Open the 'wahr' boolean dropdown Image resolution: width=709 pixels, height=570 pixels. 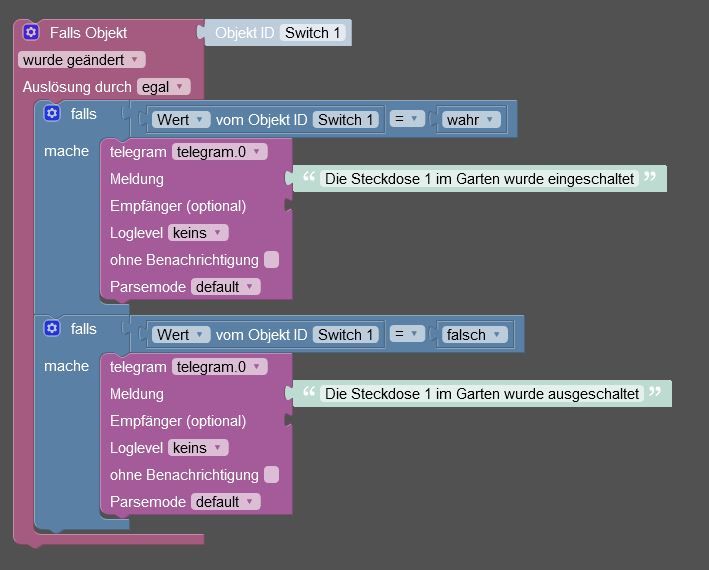point(471,120)
